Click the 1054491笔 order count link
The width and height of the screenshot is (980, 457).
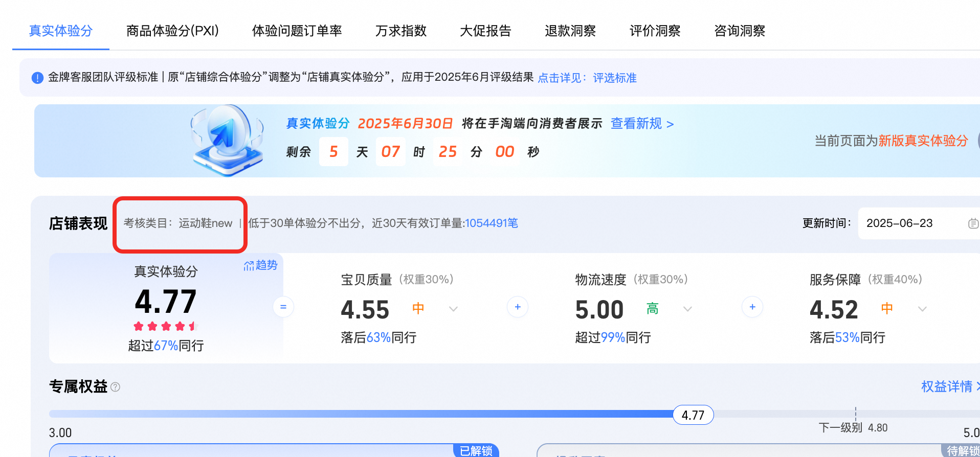pyautogui.click(x=491, y=223)
